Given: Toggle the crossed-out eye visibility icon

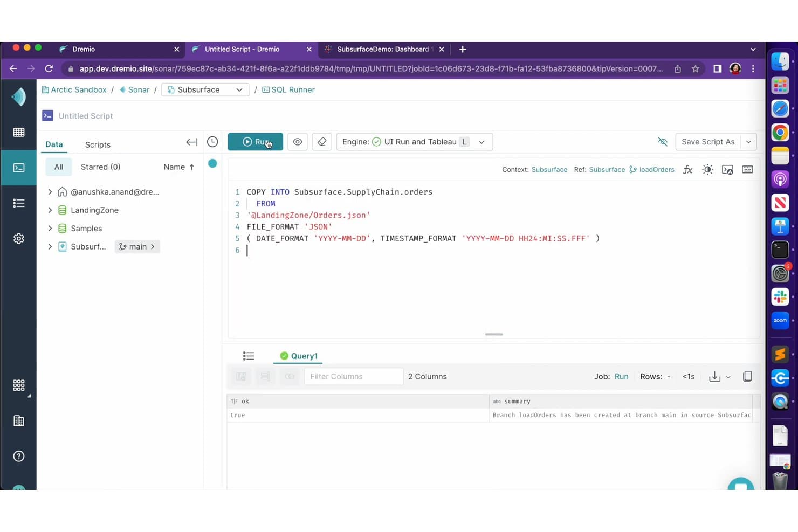Looking at the screenshot, I should click(x=663, y=142).
